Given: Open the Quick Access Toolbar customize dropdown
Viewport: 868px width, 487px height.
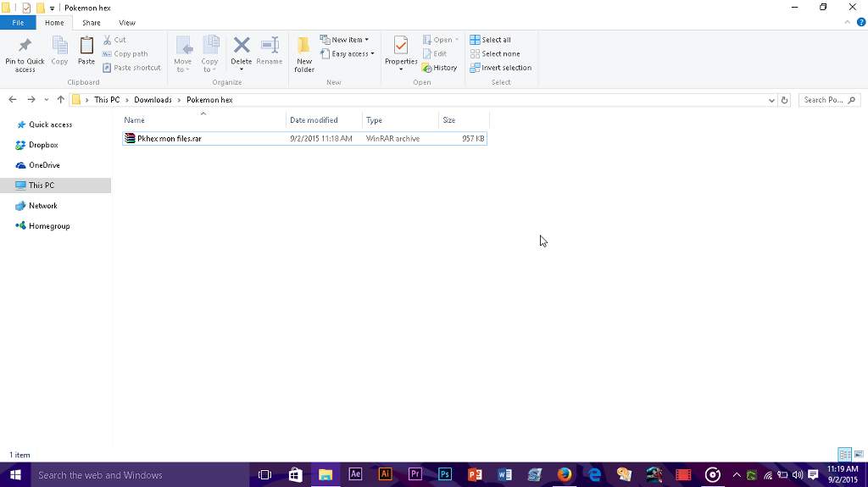Looking at the screenshot, I should coord(52,8).
